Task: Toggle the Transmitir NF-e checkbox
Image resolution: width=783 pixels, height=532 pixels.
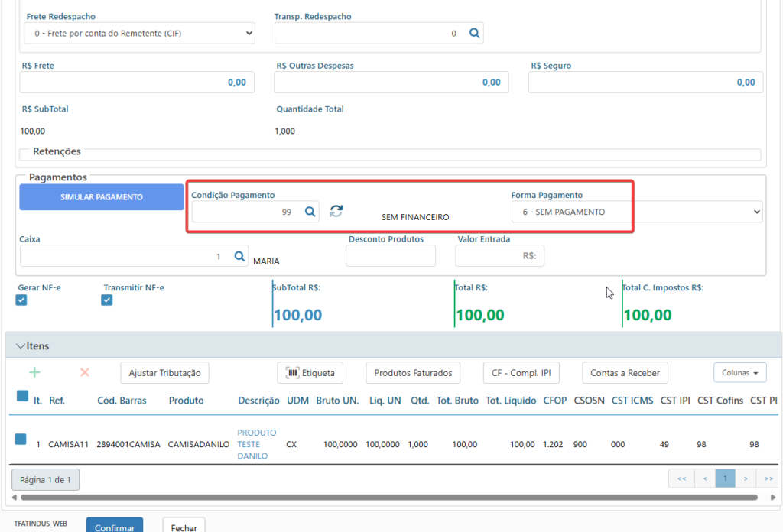Action: (x=106, y=300)
